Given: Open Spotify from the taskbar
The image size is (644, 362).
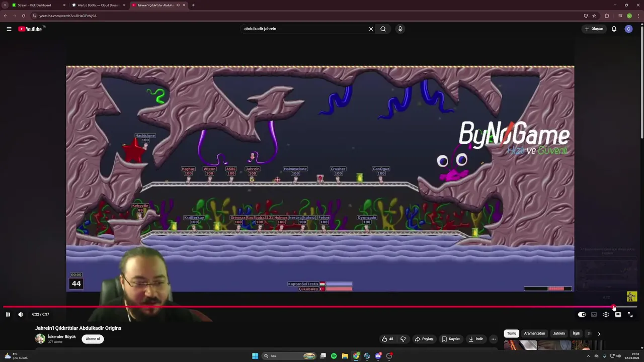Looking at the screenshot, I should [334, 356].
